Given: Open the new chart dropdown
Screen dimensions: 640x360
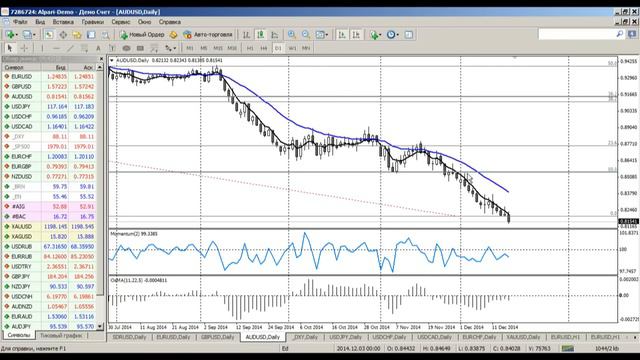Looking at the screenshot, I should pyautogui.click(x=11, y=35).
